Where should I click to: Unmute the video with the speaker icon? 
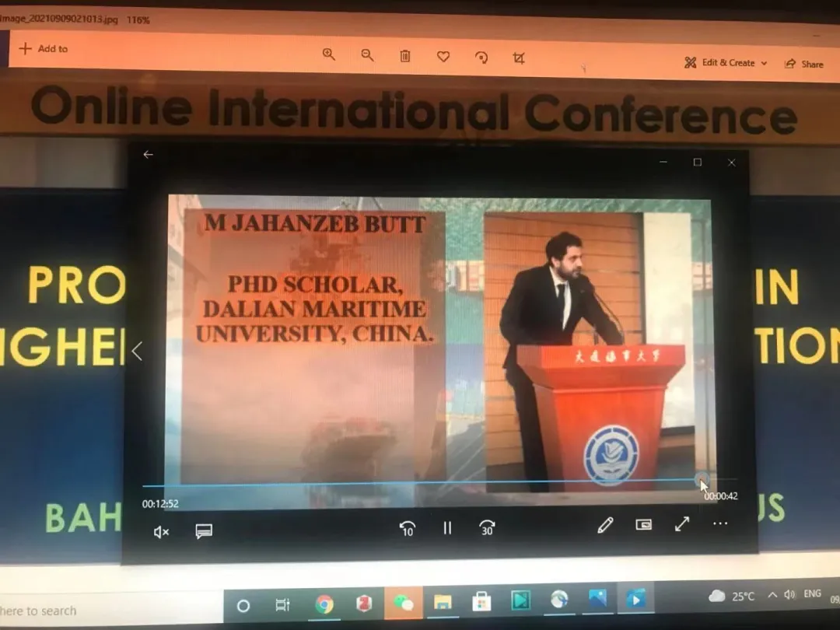tap(161, 532)
